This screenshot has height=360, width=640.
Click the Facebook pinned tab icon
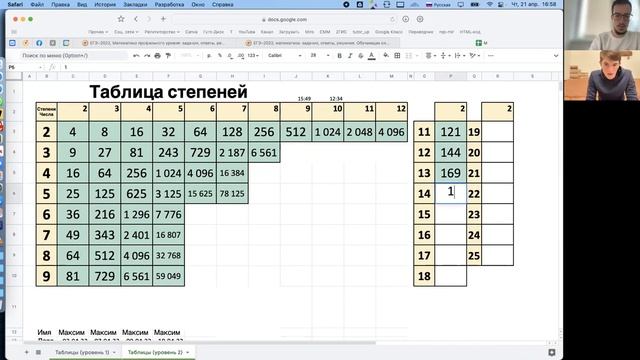[x=39, y=42]
